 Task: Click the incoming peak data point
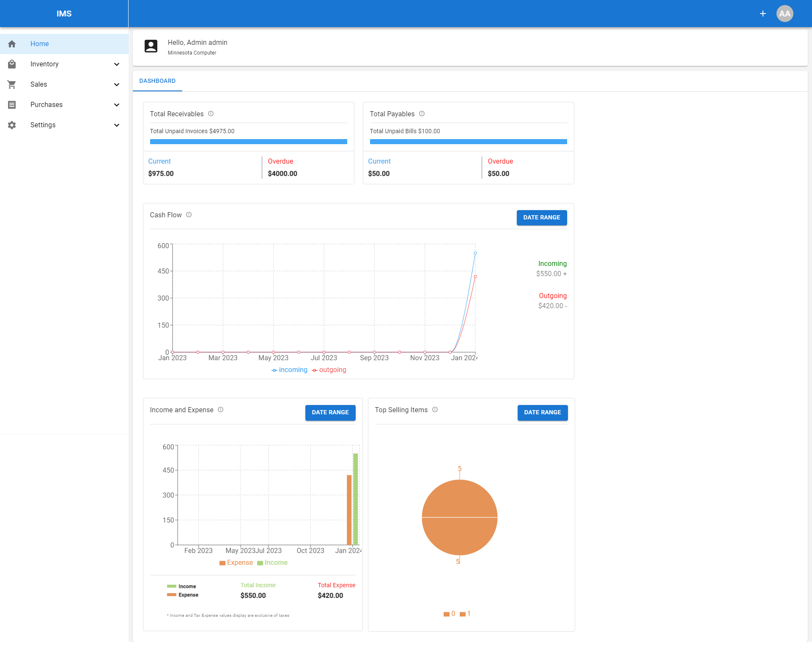(x=475, y=253)
